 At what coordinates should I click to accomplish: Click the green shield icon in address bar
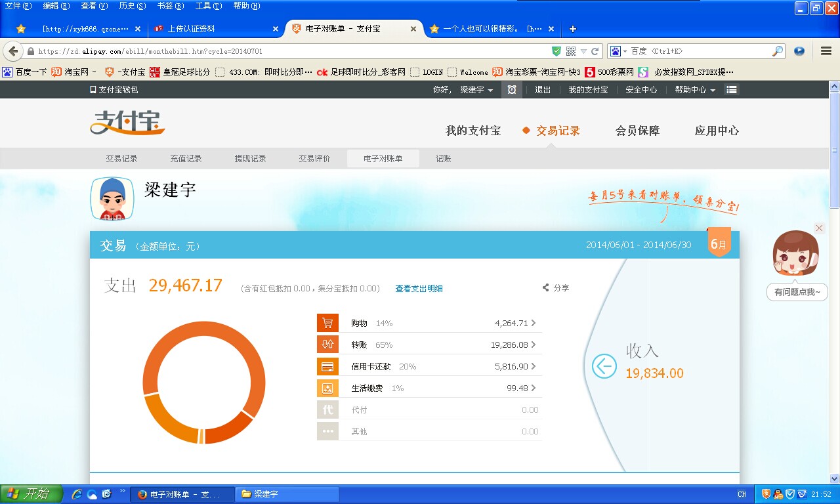(556, 51)
